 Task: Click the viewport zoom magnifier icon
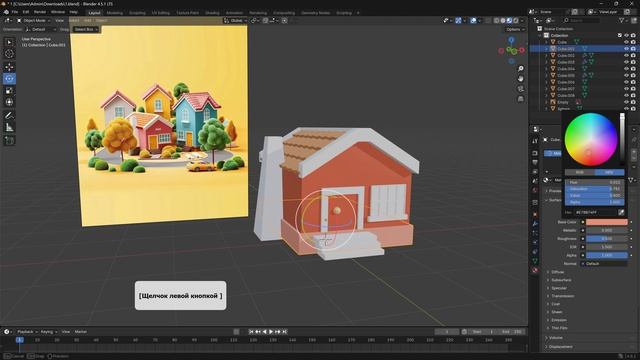tap(520, 69)
